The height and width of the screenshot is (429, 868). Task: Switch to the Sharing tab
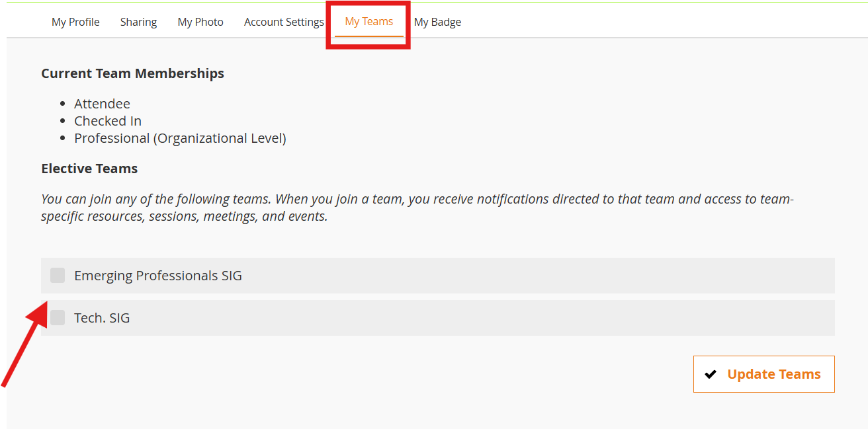tap(138, 22)
